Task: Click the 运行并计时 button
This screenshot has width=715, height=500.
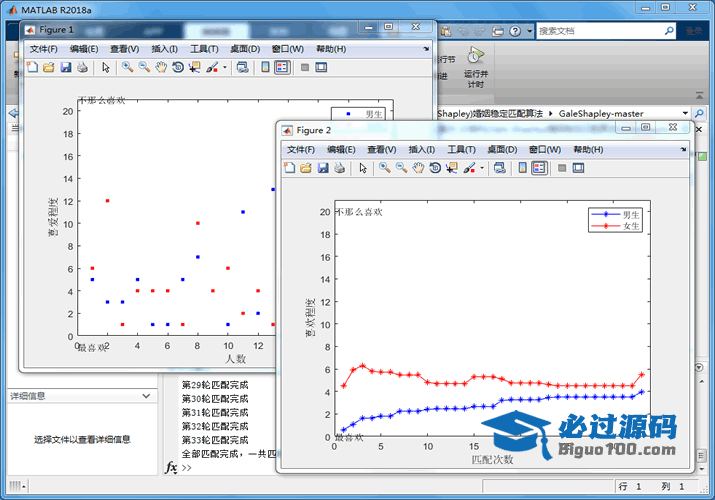Action: point(475,68)
